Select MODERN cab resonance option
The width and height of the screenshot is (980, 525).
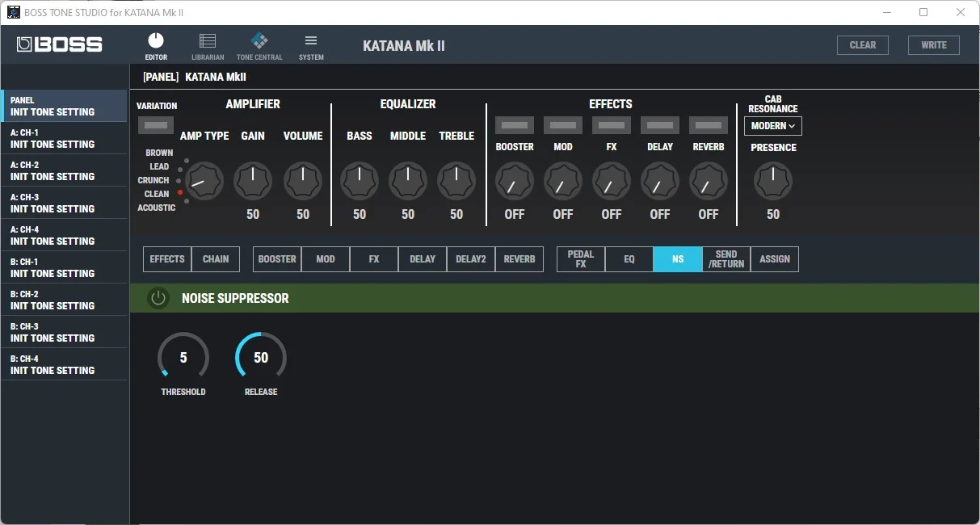(x=768, y=126)
